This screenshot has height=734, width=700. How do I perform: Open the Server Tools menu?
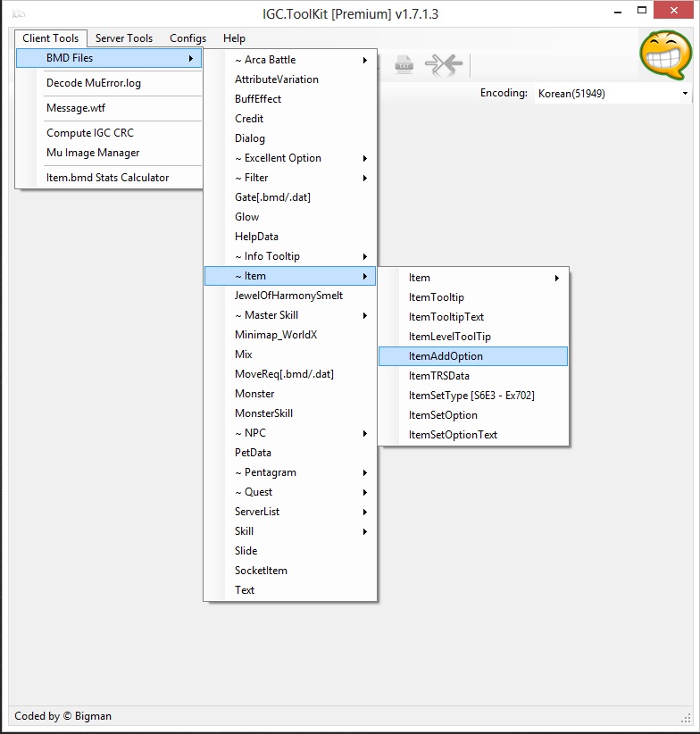(124, 38)
